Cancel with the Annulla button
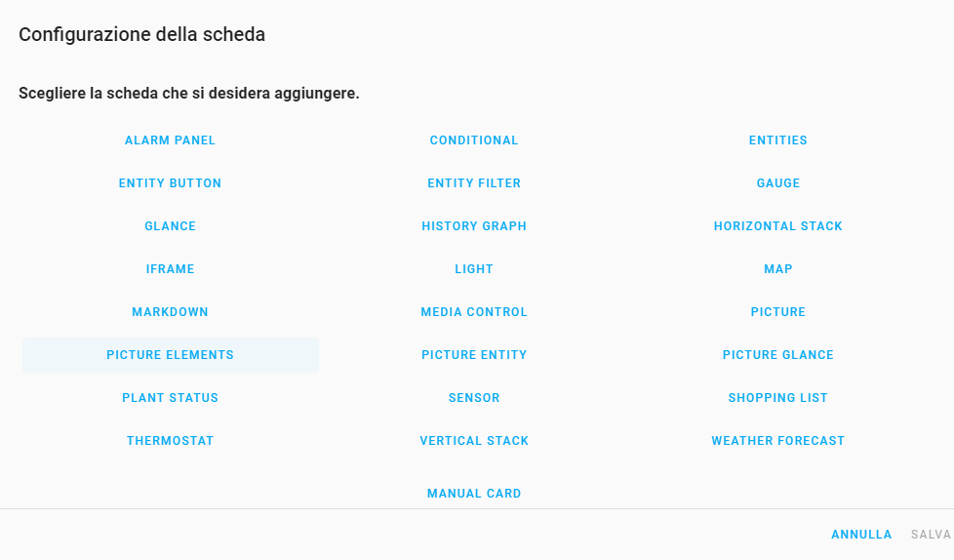The width and height of the screenshot is (954, 560). coord(861,535)
